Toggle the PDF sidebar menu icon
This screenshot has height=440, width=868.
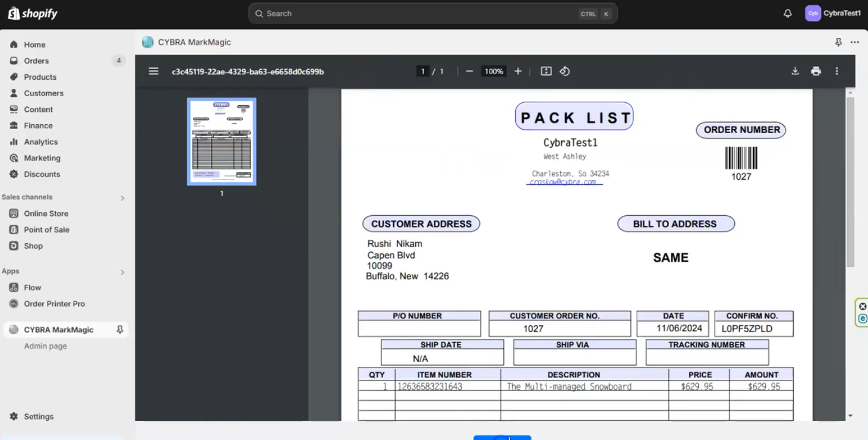pos(153,71)
